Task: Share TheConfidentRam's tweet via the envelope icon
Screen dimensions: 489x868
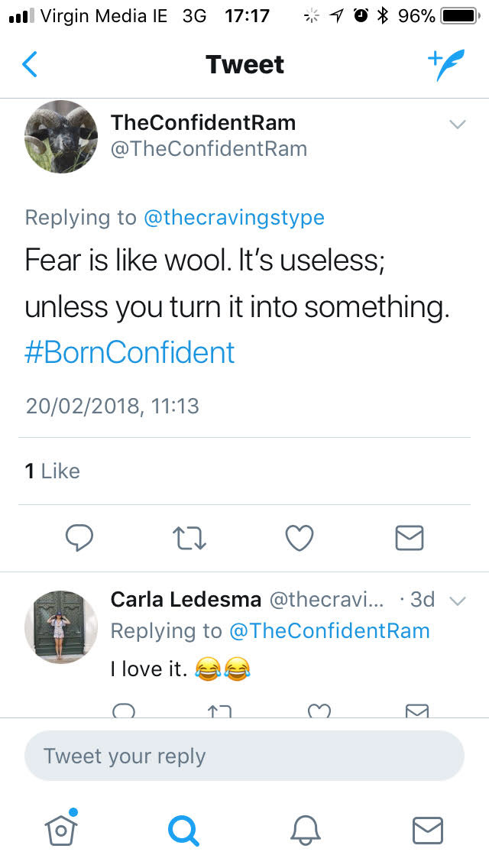Action: point(409,539)
